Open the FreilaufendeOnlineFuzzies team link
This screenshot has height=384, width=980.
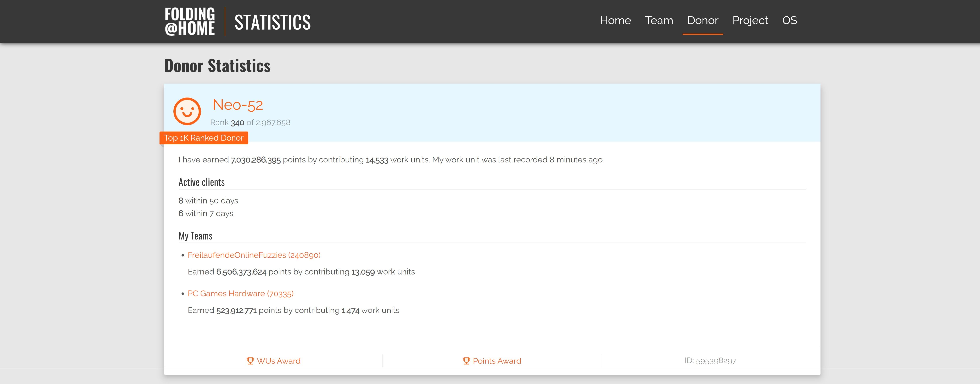254,255
